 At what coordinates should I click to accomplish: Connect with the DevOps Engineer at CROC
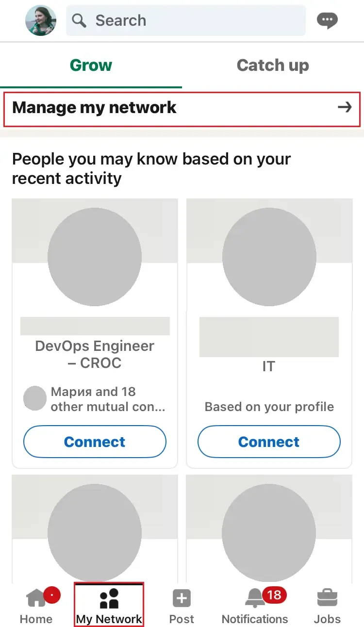tap(95, 442)
